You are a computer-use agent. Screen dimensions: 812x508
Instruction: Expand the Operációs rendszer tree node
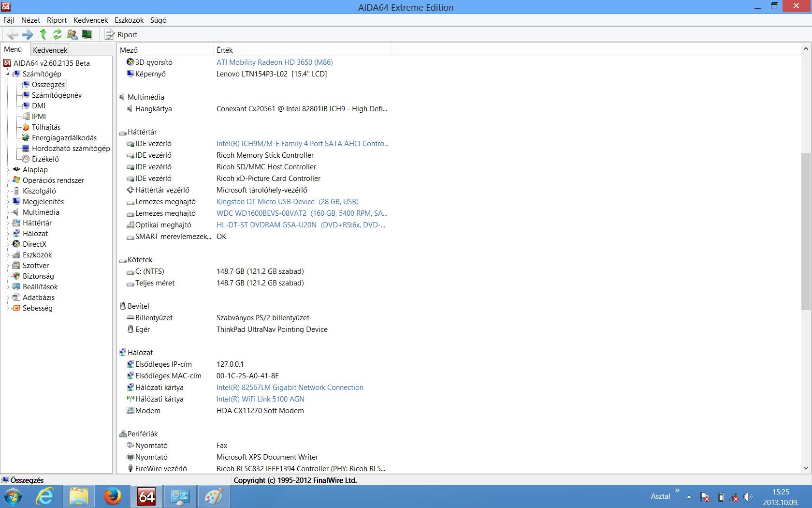pyautogui.click(x=8, y=180)
